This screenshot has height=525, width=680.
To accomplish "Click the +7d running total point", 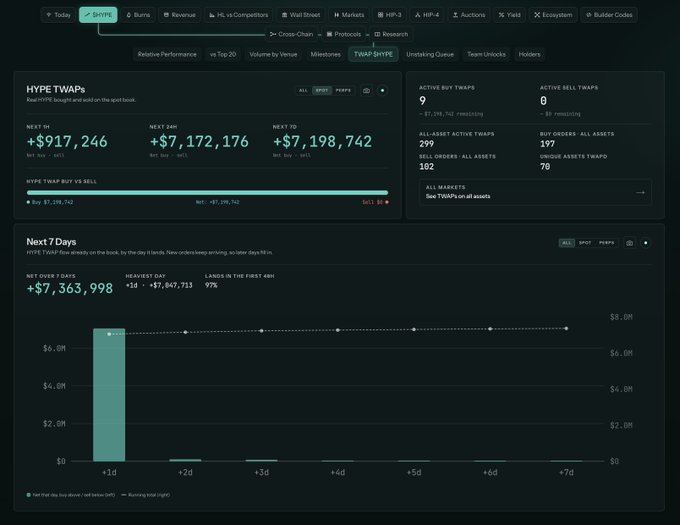I will point(566,329).
